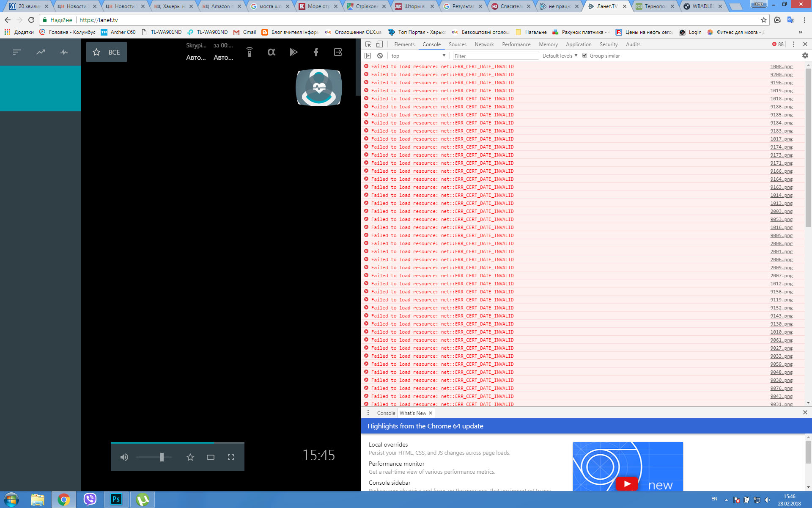Switch to the Network tab
The height and width of the screenshot is (508, 812).
pyautogui.click(x=484, y=44)
